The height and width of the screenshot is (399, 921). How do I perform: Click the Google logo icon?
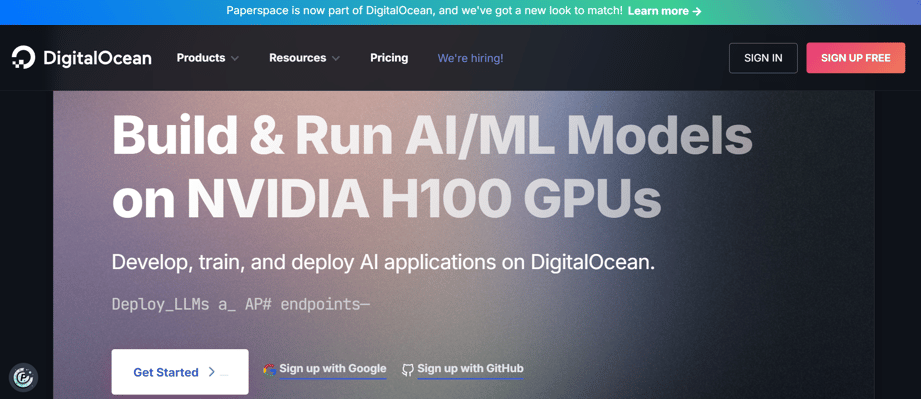pyautogui.click(x=270, y=370)
